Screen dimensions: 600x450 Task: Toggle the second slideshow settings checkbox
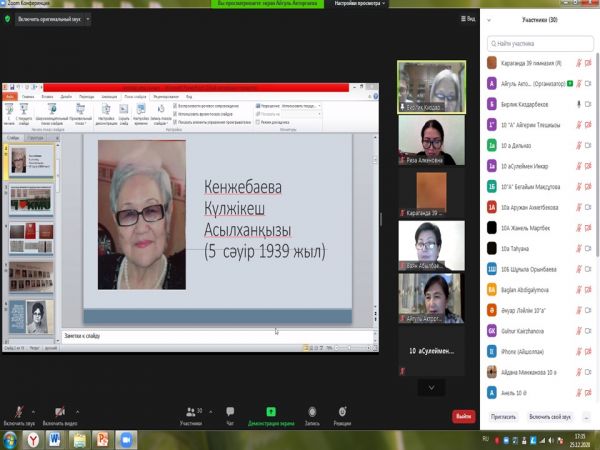point(176,112)
